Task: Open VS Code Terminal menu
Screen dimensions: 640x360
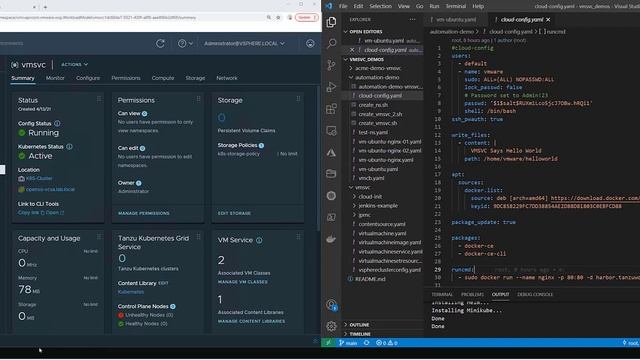Action: pos(456,6)
